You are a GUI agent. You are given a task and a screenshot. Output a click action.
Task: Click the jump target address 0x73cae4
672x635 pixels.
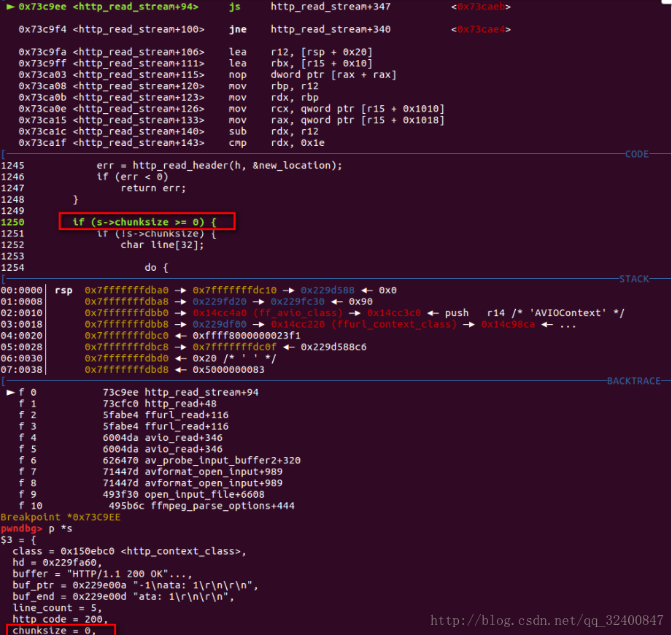[x=481, y=29]
